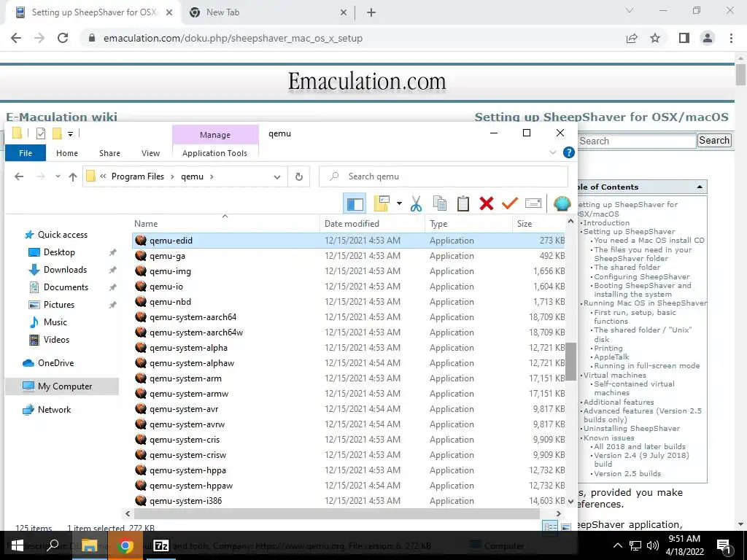Viewport: 747px width, 560px height.
Task: Toggle the navigation pane toolbar button
Action: coord(355,203)
